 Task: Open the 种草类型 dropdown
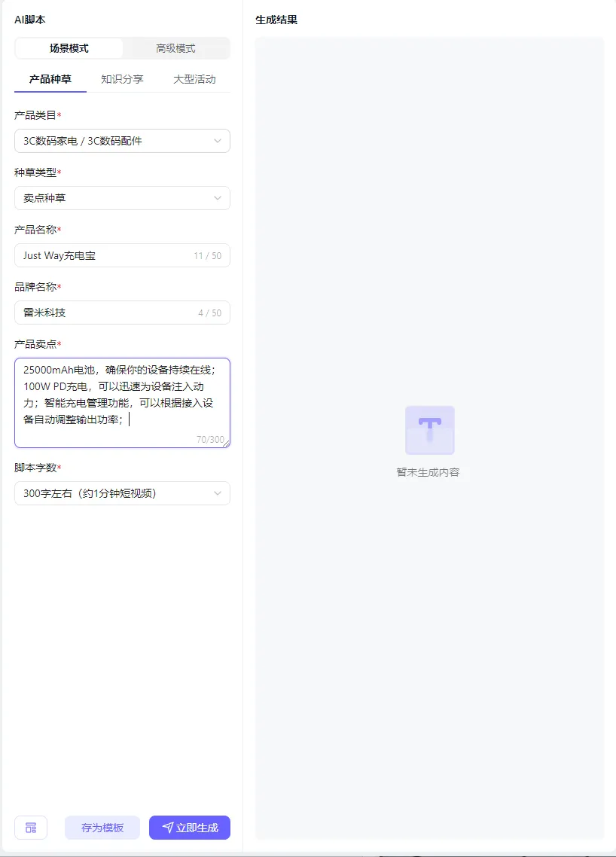pyautogui.click(x=122, y=198)
